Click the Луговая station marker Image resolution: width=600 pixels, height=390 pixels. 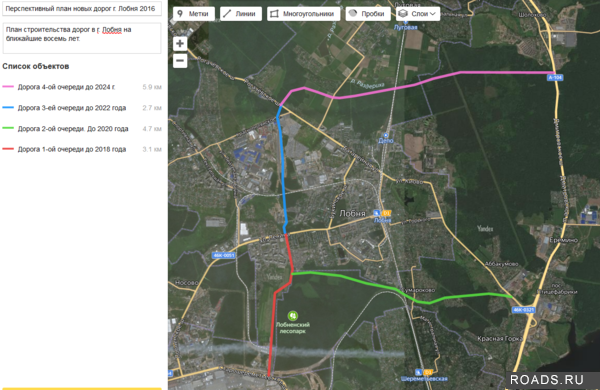406,22
